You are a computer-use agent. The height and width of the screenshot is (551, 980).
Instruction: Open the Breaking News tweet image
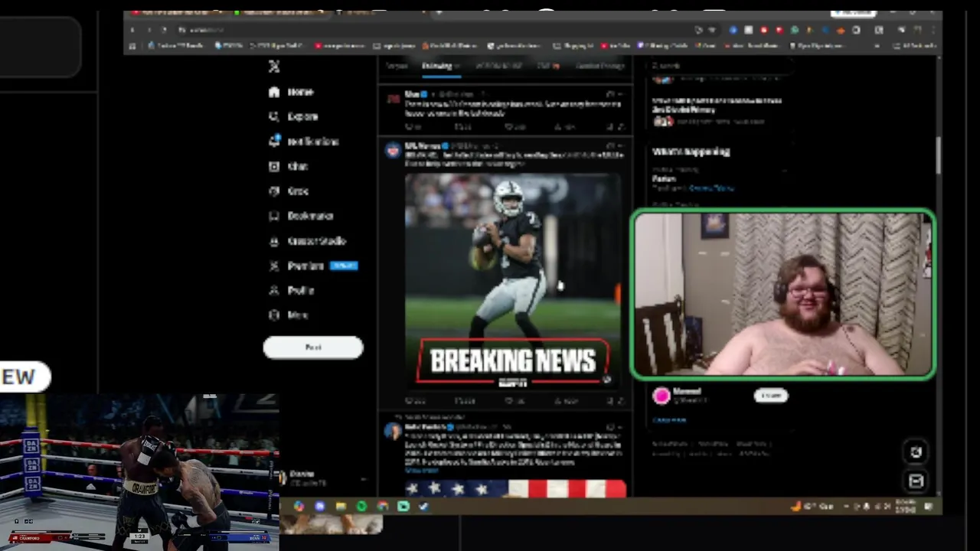tap(513, 281)
